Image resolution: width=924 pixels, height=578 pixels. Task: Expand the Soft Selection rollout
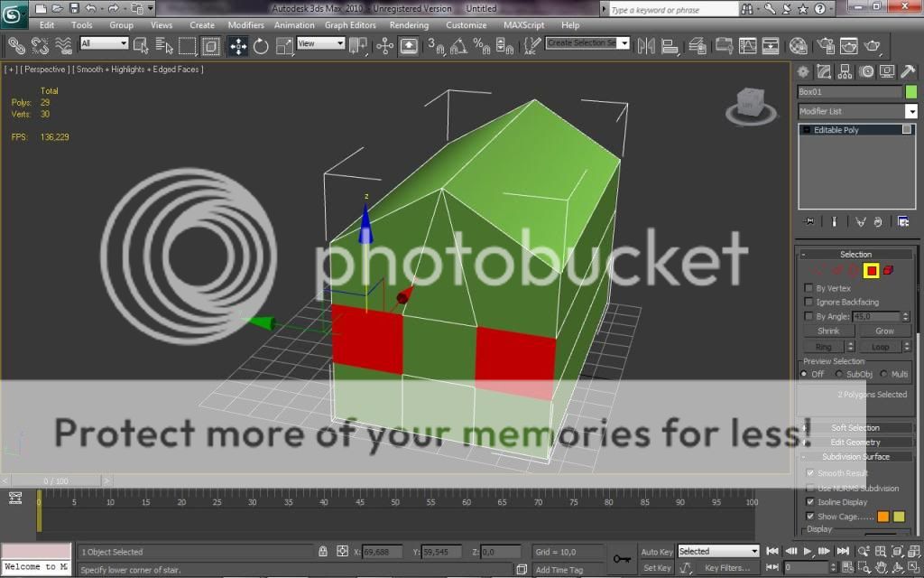point(855,427)
